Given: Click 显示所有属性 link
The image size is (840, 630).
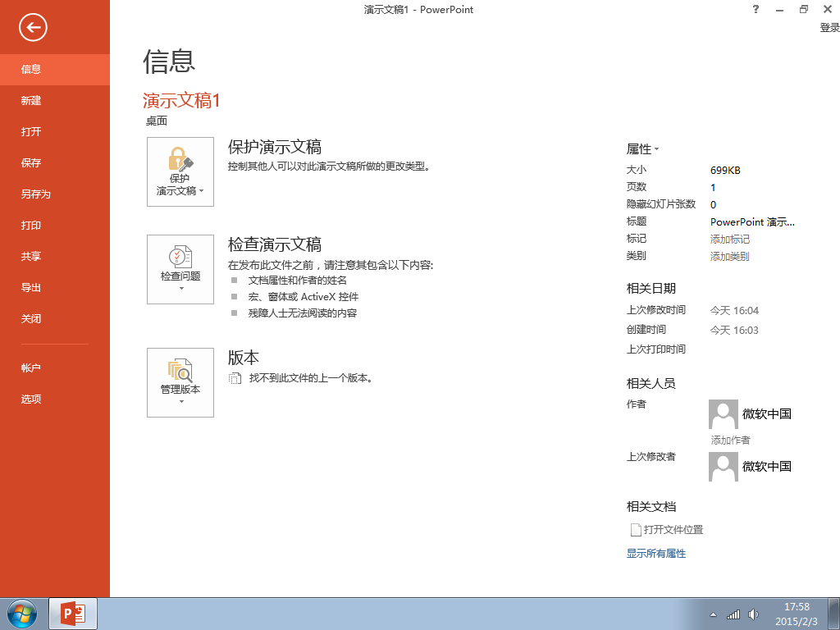Looking at the screenshot, I should pos(656,554).
